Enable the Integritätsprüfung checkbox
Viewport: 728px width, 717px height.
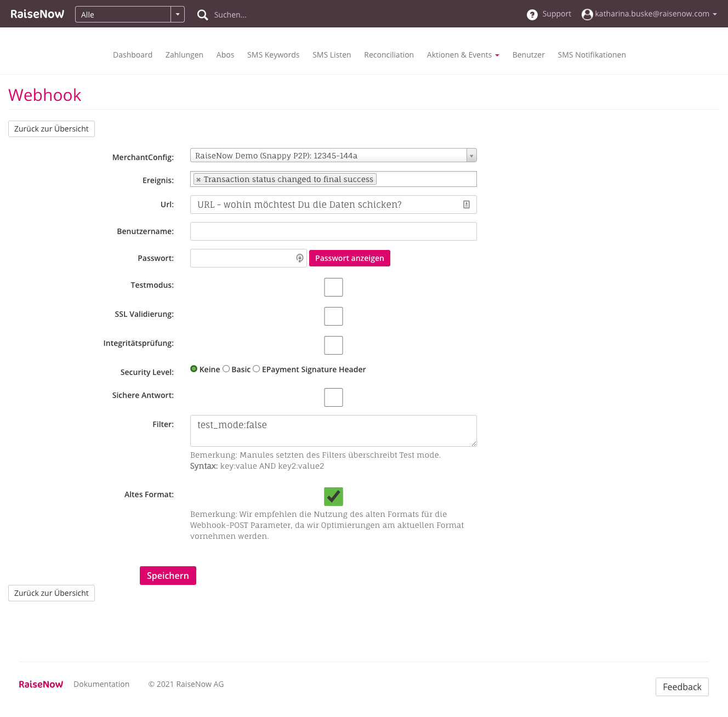pyautogui.click(x=333, y=345)
